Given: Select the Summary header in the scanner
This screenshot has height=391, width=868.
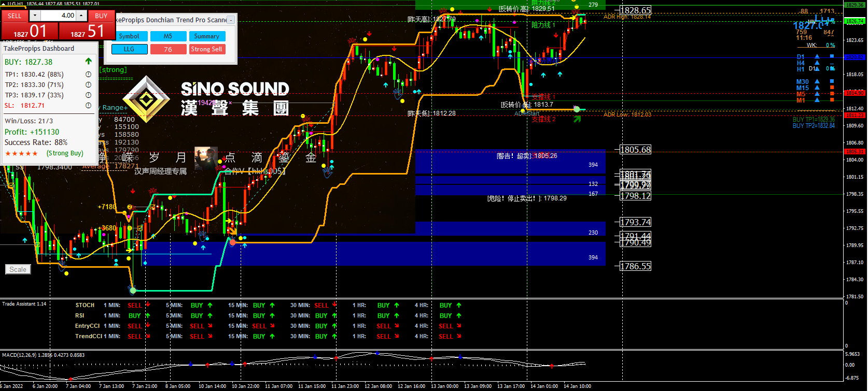Looking at the screenshot, I should [x=206, y=36].
